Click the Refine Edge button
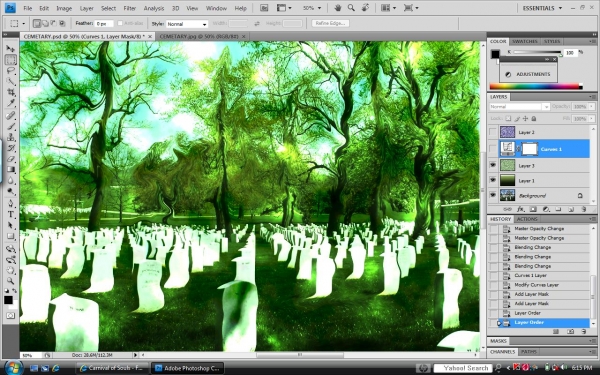This screenshot has width=600, height=375. point(330,23)
